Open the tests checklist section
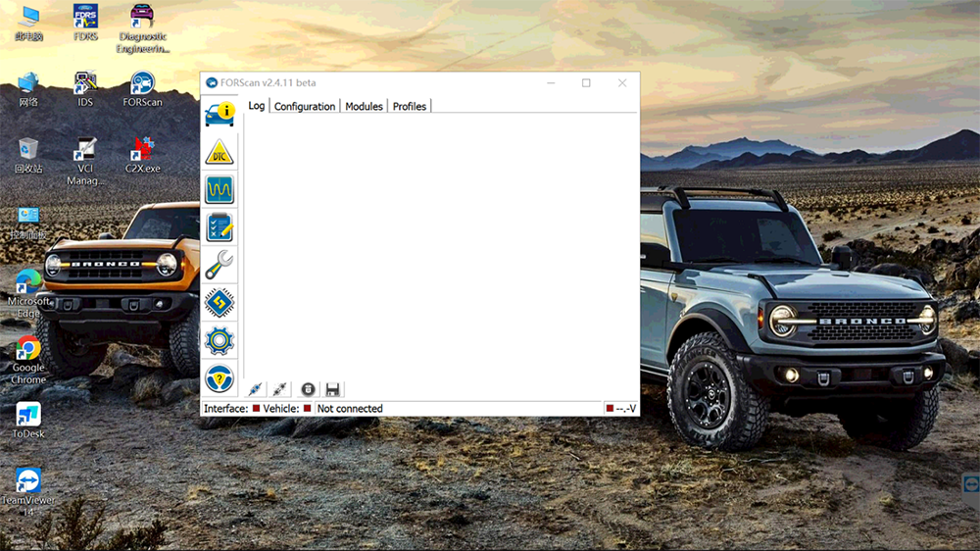Image resolution: width=980 pixels, height=551 pixels. pyautogui.click(x=220, y=227)
